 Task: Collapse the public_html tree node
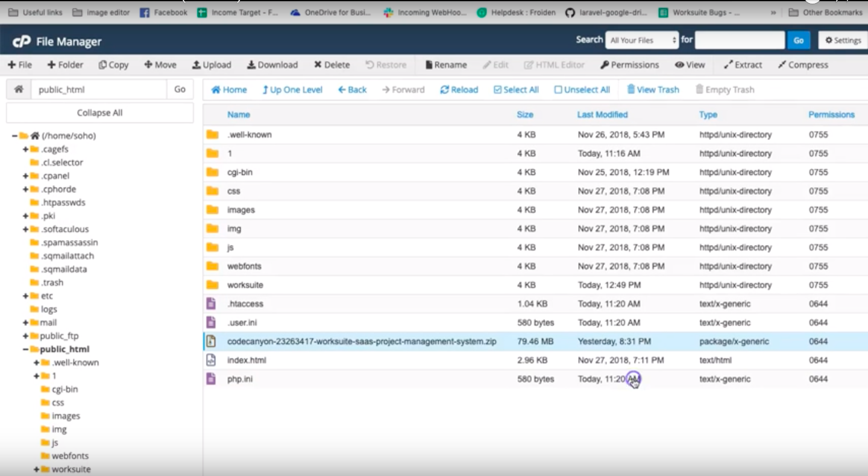(26, 349)
